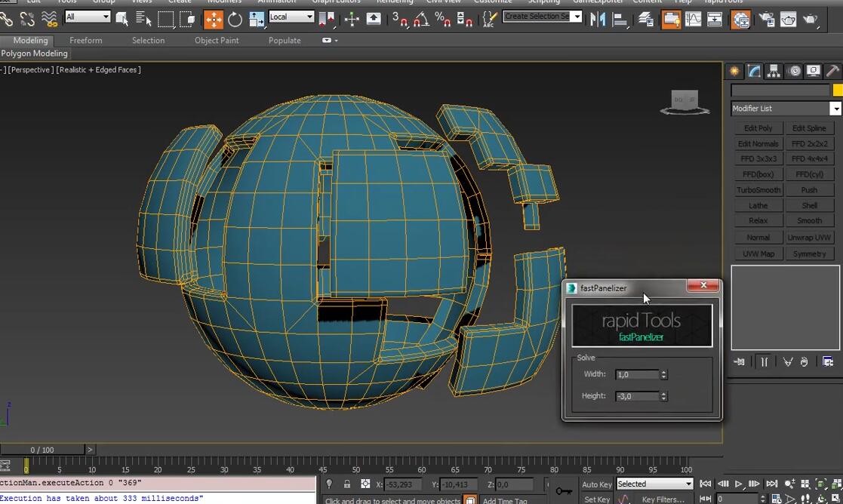Screen dimensions: 843x504
Task: Open the Utilities command panel tab
Action: coord(833,71)
